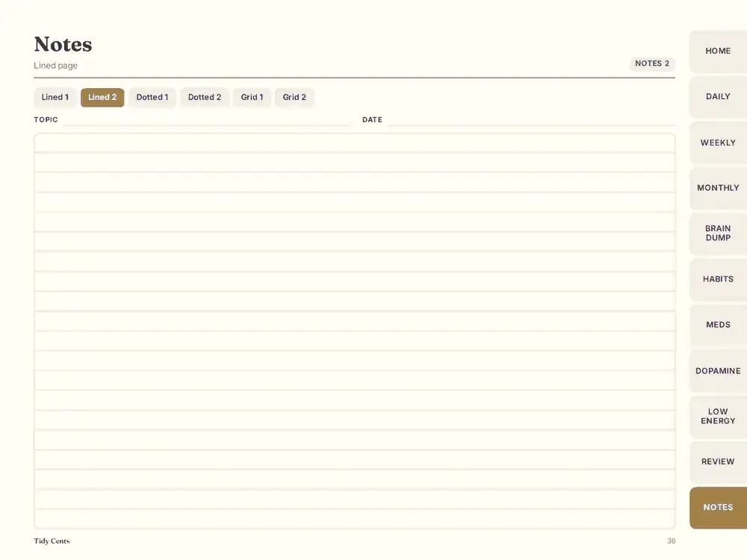Viewport: 747px width, 560px height.
Task: Open the Low Energy tab
Action: point(718,416)
